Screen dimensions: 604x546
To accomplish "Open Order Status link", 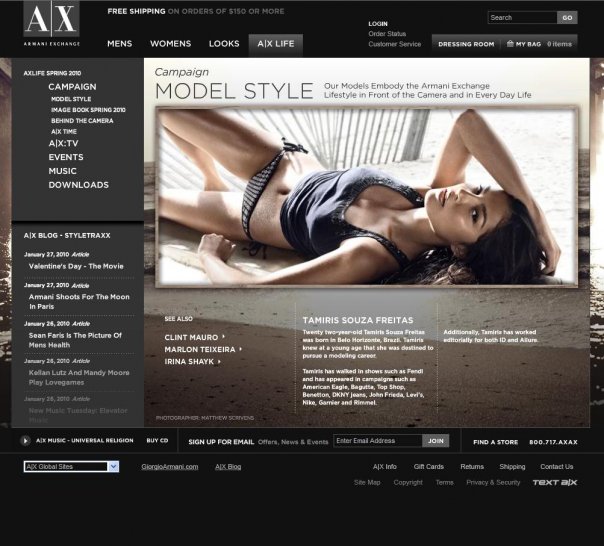I will tap(387, 34).
